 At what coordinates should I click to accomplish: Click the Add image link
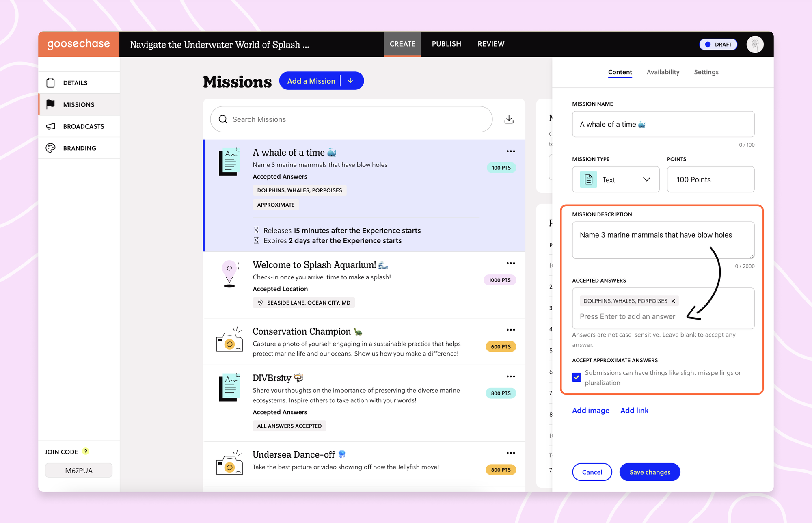[x=591, y=410]
